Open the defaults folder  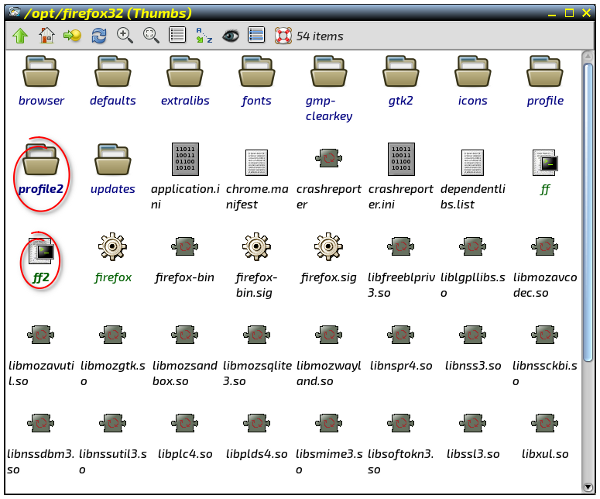(x=112, y=71)
